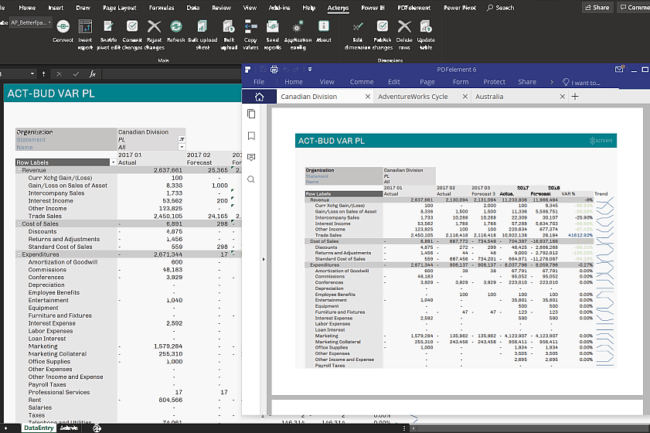
Task: Collapse the Expenditures group in Excel pivot
Action: [x=19, y=254]
